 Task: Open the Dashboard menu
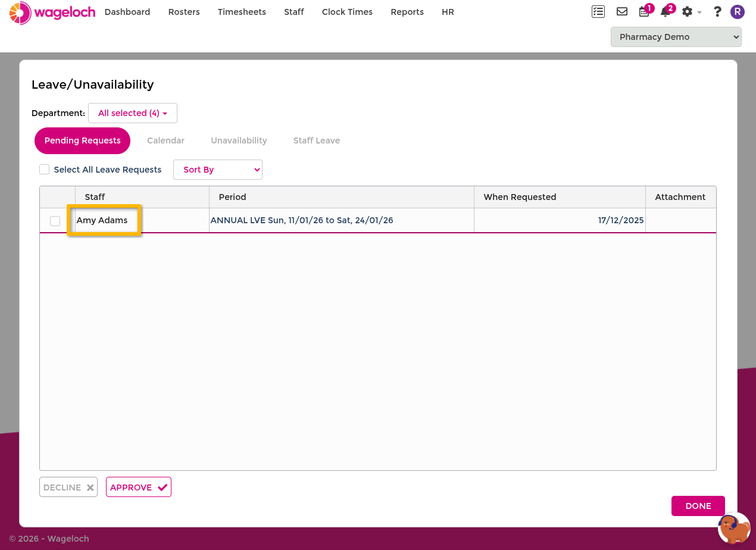tap(127, 12)
